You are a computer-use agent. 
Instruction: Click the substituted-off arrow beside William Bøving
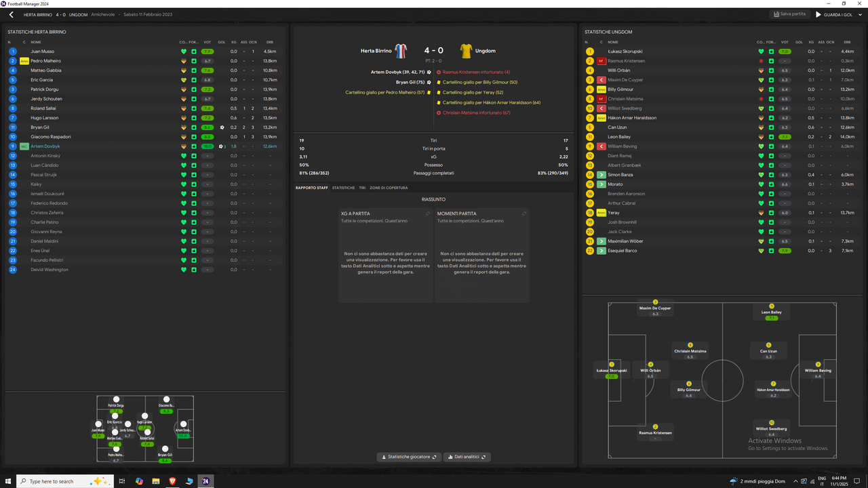tap(601, 146)
